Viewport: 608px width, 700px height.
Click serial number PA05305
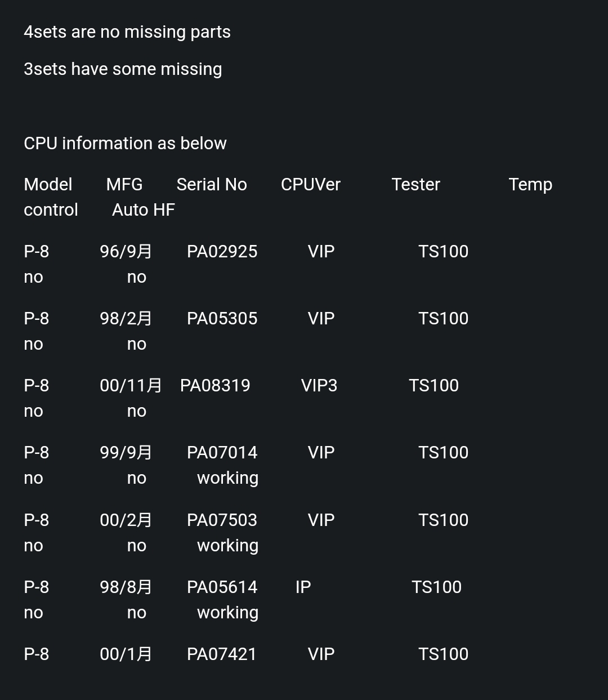pos(222,319)
